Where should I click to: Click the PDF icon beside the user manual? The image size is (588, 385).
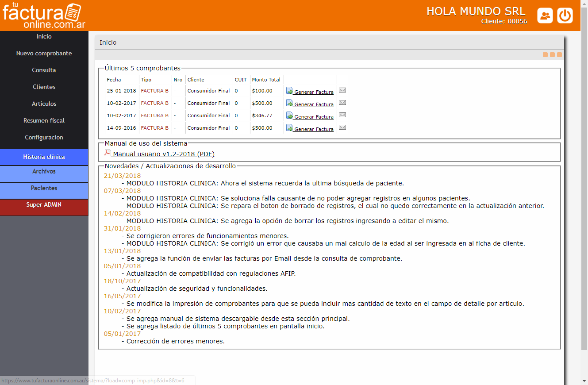[108, 154]
